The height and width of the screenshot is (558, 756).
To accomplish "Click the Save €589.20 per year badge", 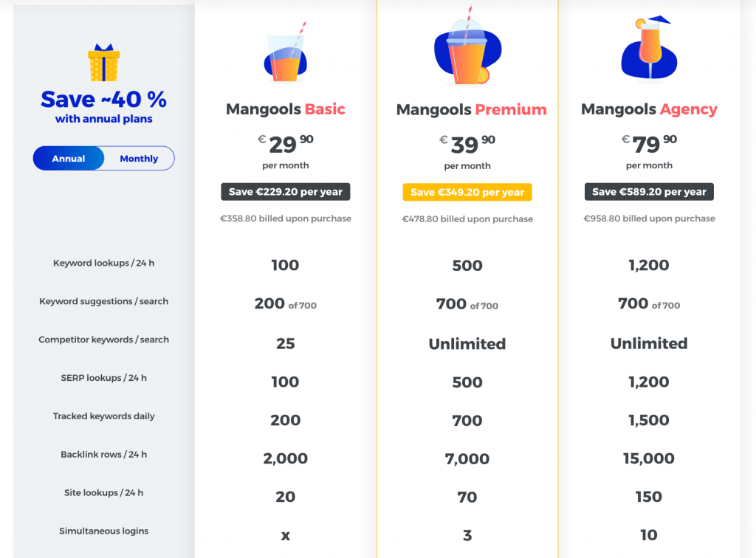I will tap(649, 192).
